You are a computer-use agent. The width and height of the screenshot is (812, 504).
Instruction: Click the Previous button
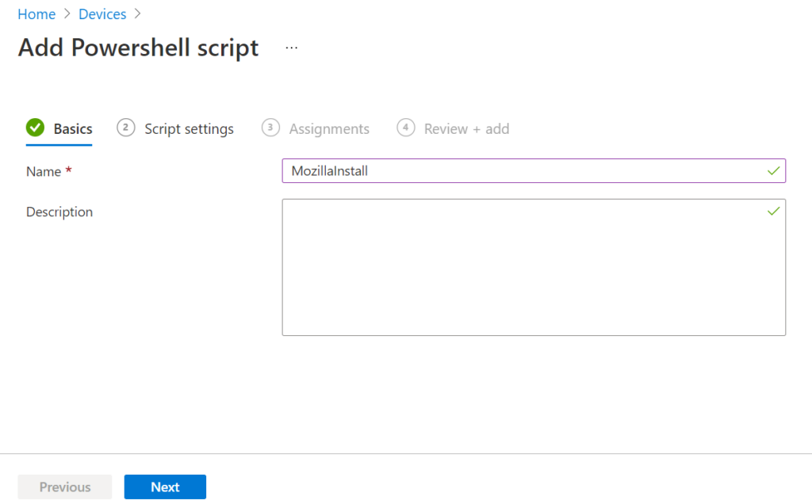point(64,487)
